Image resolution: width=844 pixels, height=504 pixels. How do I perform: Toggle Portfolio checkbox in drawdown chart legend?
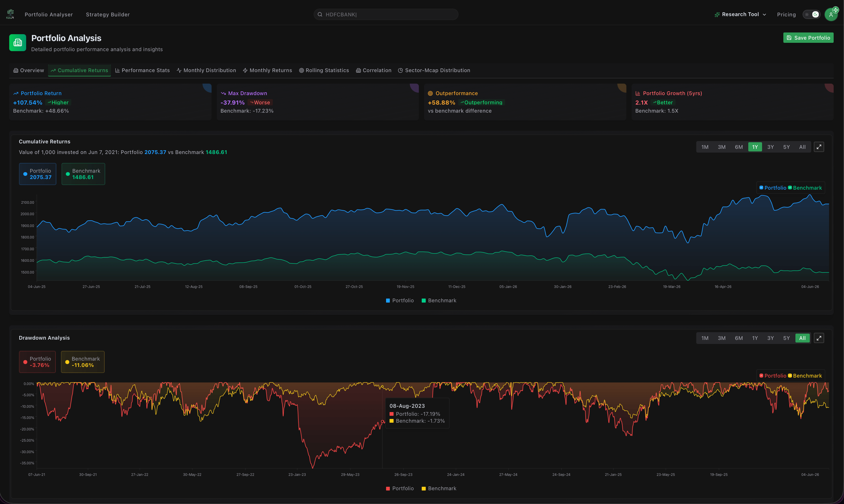[x=761, y=375]
